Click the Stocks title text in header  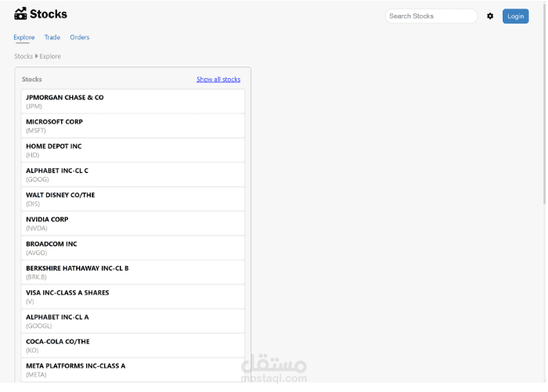[x=49, y=14]
